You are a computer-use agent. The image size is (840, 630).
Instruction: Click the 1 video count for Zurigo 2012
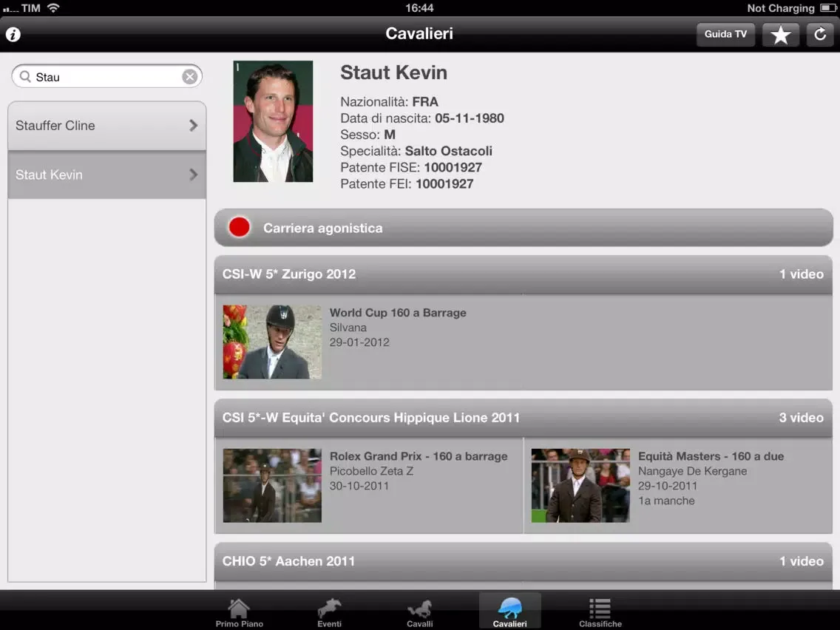tap(801, 274)
